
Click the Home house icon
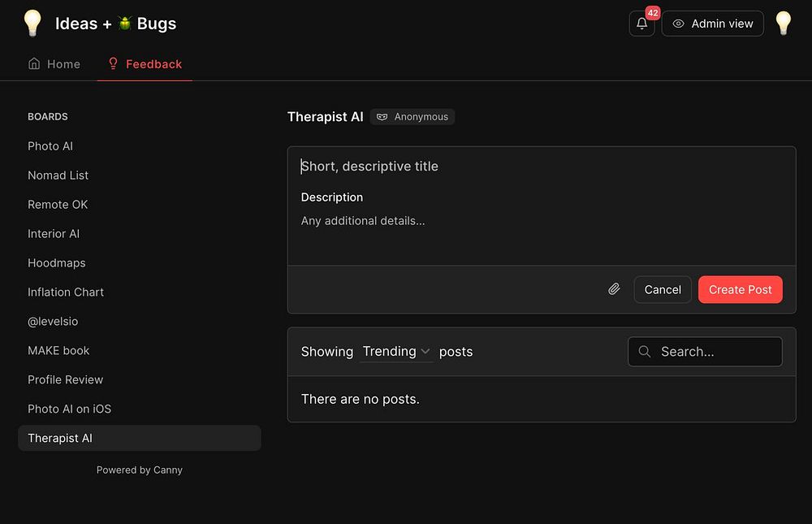point(34,63)
